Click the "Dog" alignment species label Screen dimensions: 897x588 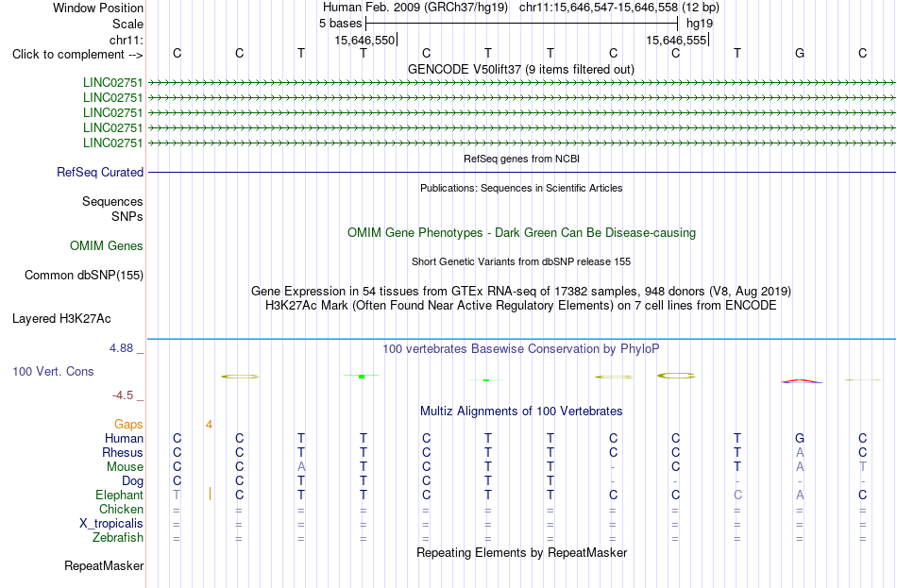tap(132, 481)
